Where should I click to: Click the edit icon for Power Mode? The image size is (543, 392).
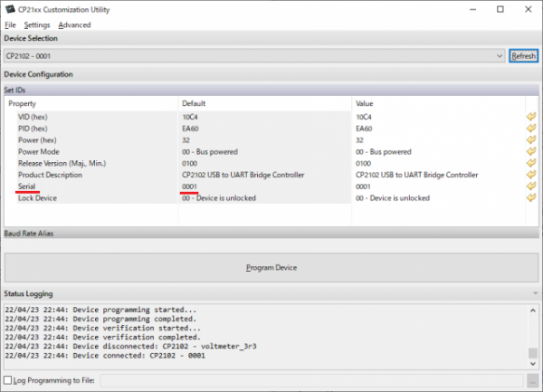click(x=531, y=152)
